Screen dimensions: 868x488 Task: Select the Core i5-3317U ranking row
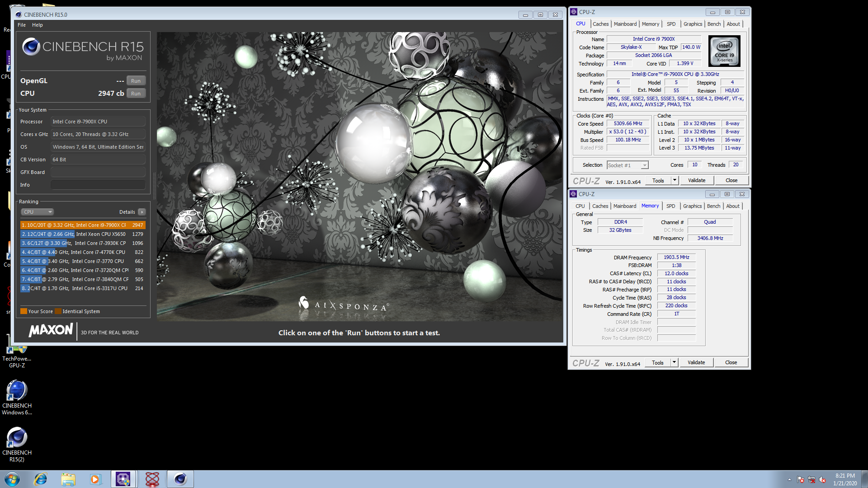point(83,288)
